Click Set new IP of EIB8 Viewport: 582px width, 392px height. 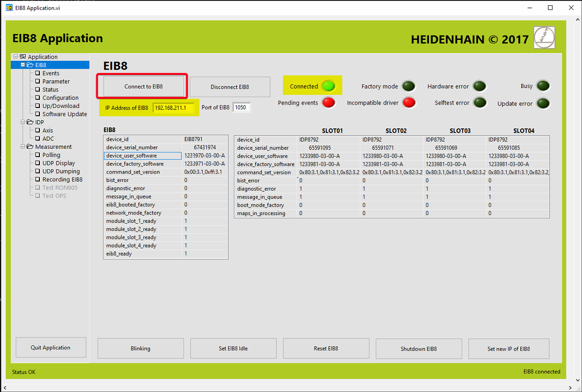(x=509, y=349)
